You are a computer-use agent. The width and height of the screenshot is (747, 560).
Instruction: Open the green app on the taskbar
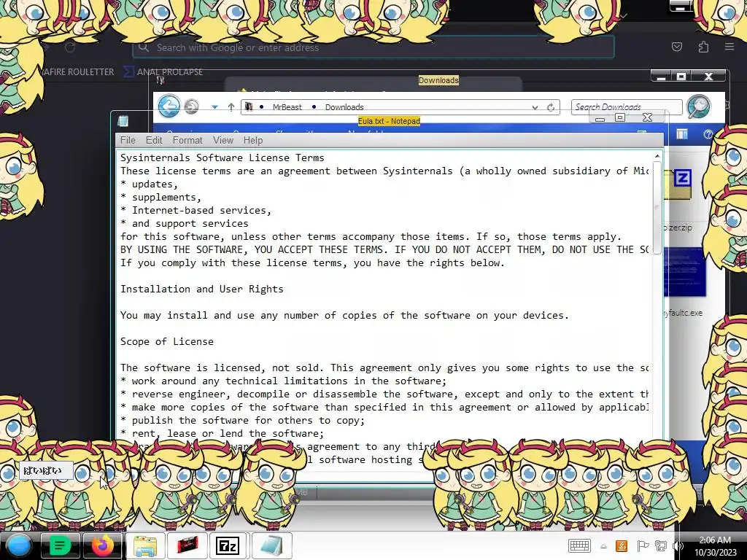coord(60,545)
